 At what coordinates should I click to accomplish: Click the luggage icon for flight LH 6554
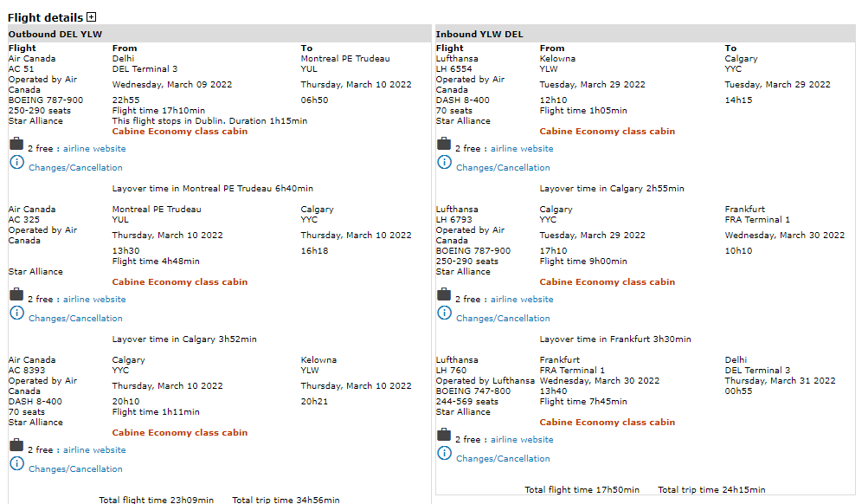(444, 145)
